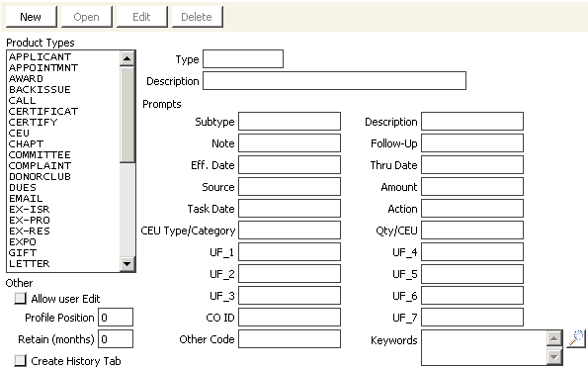The width and height of the screenshot is (588, 370).
Task: Select EMAIL product type
Action: [x=26, y=199]
